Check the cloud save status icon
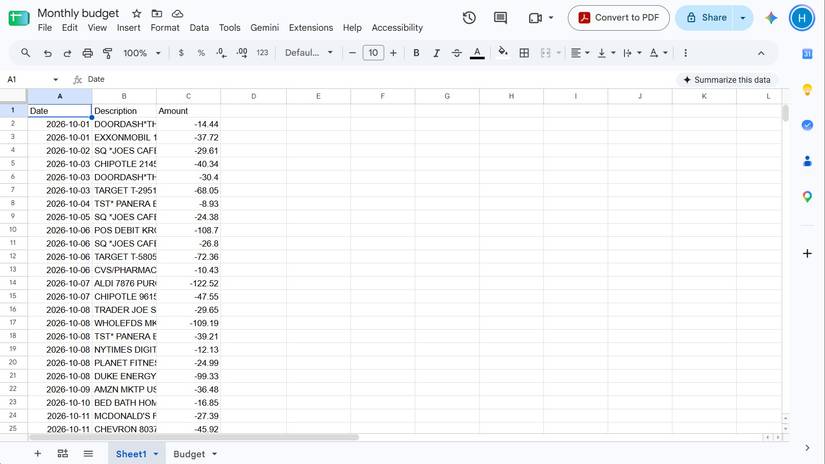The image size is (825, 464). pos(178,14)
